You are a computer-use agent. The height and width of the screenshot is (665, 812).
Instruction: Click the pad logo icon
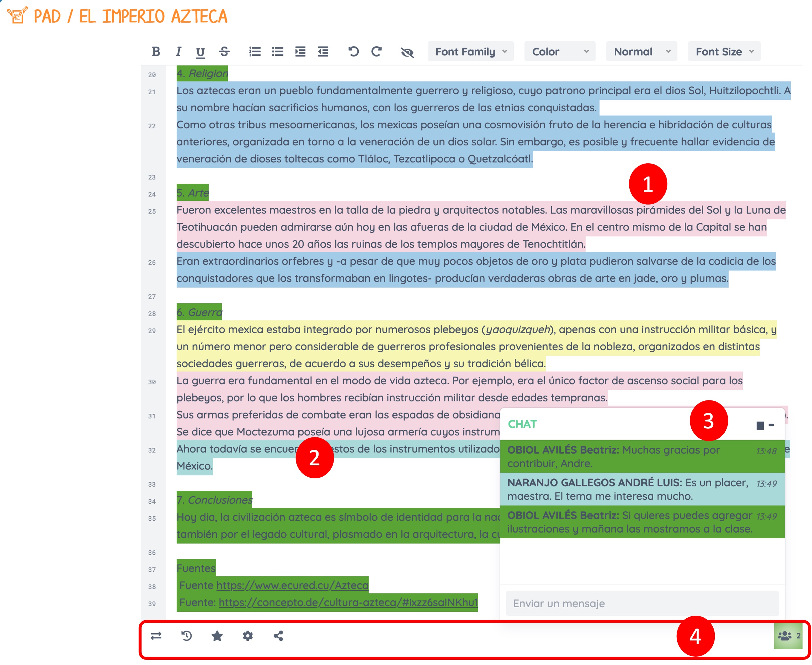tap(17, 15)
